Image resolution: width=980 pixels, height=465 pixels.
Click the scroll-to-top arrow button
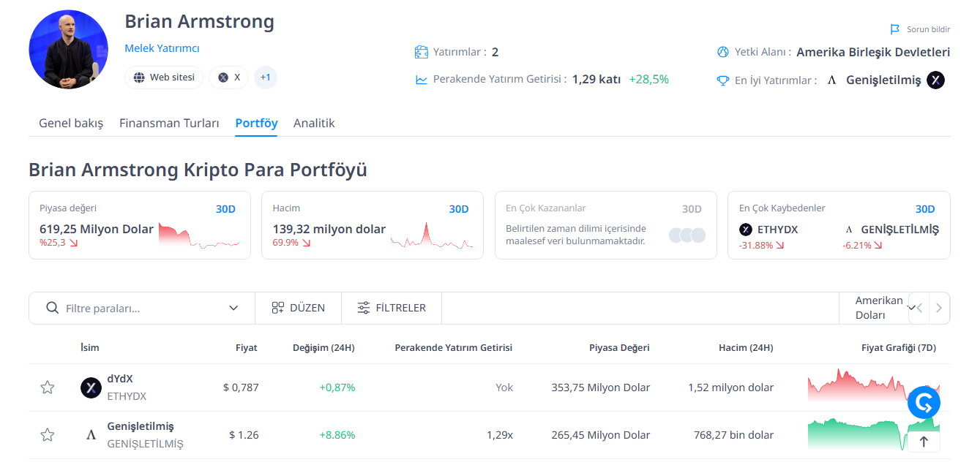click(924, 442)
